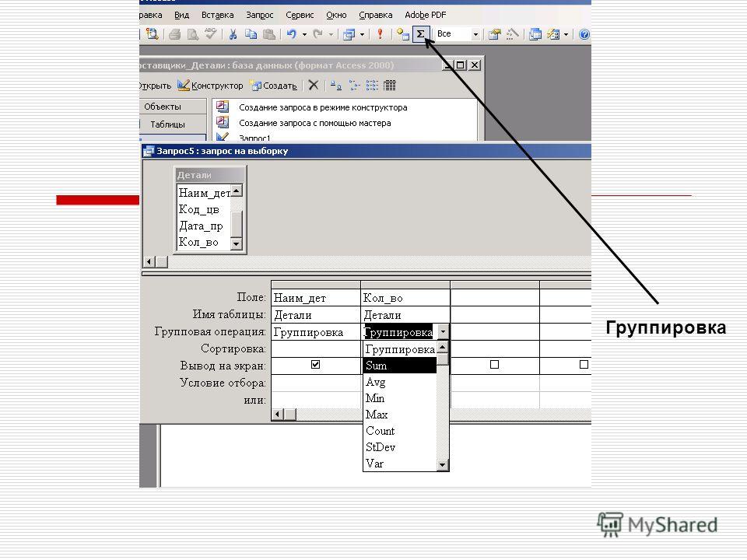Screen dimensions: 747x560
Task: Select Min in the group operation list
Action: click(400, 398)
